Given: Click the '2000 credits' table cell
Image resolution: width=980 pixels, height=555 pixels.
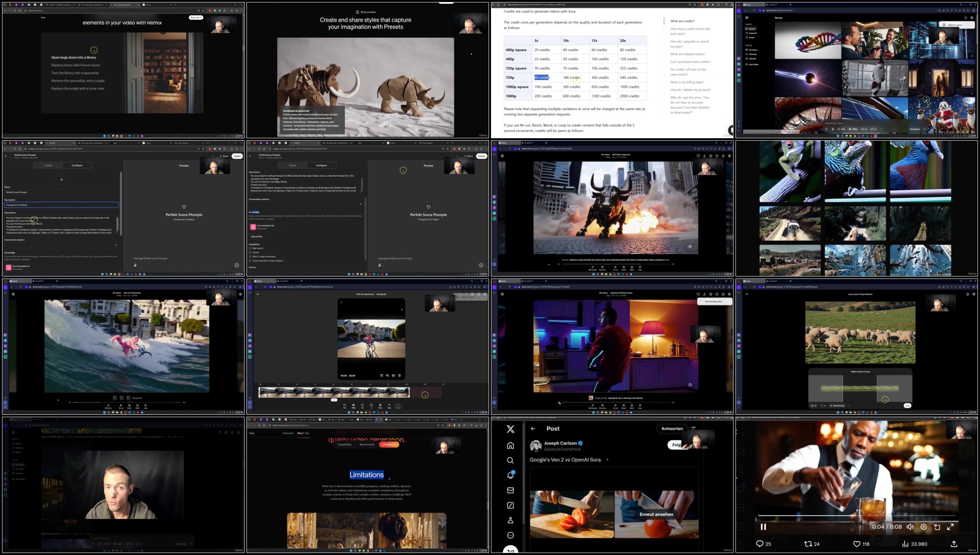Looking at the screenshot, I should [x=632, y=96].
